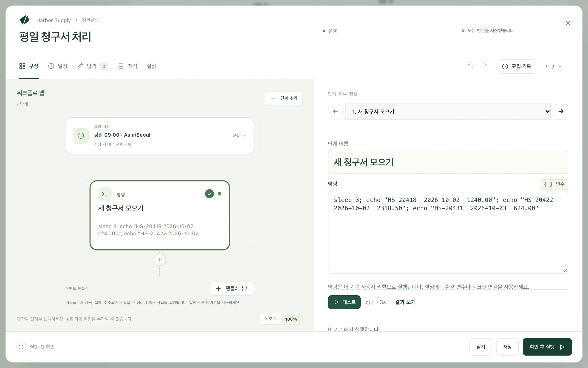Click the Harbor Supply breadcrumb link
The width and height of the screenshot is (588, 368).
(54, 20)
